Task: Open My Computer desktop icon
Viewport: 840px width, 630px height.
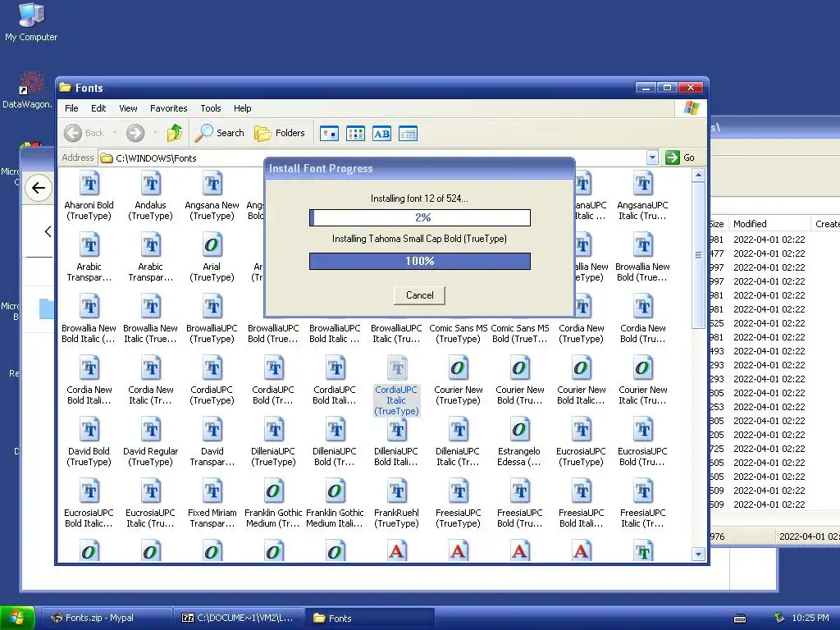Action: (x=31, y=22)
